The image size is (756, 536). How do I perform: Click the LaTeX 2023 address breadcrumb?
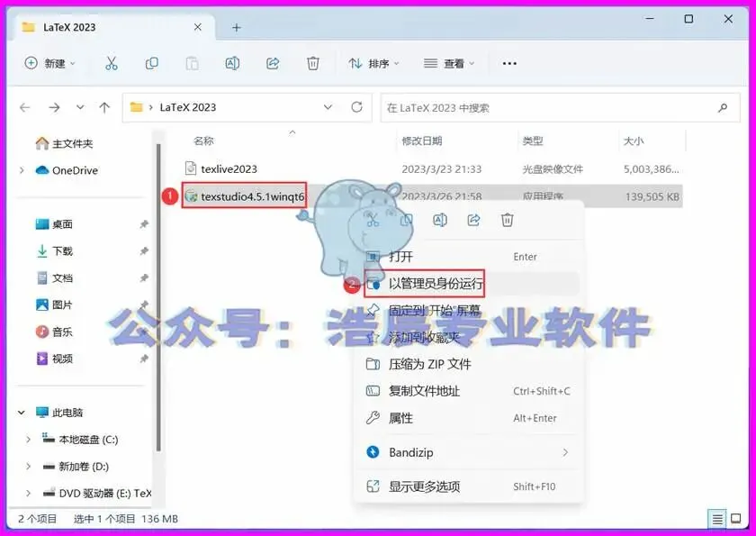click(188, 107)
